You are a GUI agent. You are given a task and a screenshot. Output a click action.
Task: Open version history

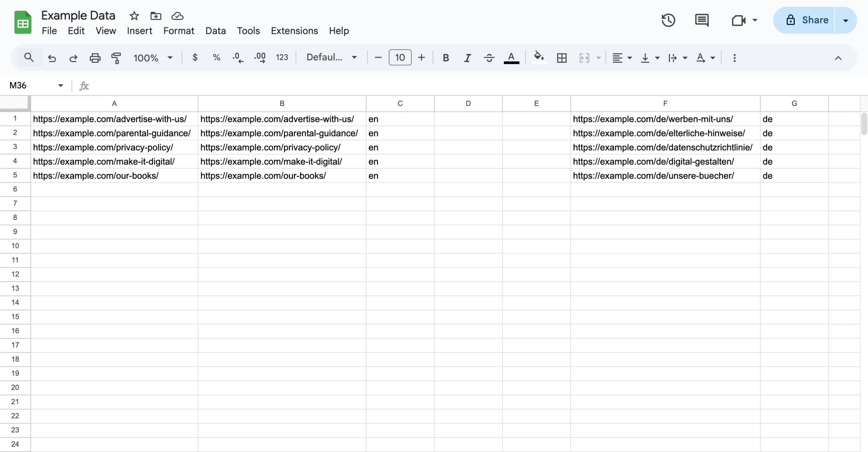pos(668,20)
